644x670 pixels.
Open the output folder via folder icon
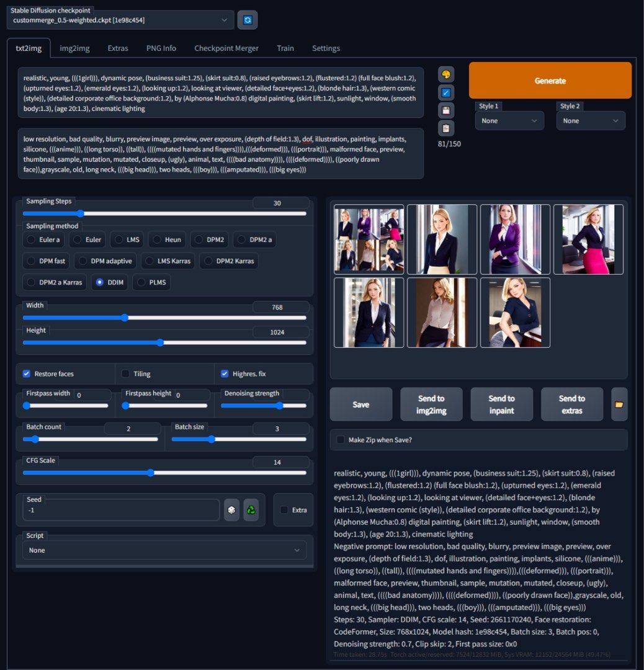click(619, 404)
